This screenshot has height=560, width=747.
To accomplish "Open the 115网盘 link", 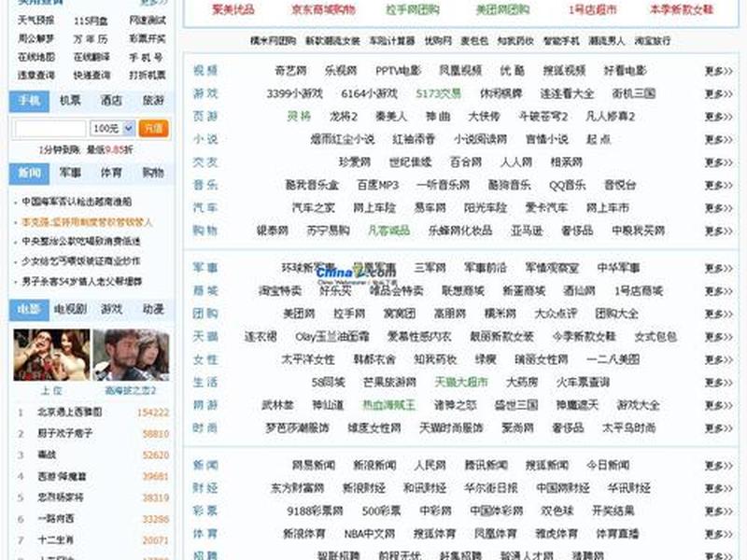I will tap(91, 21).
